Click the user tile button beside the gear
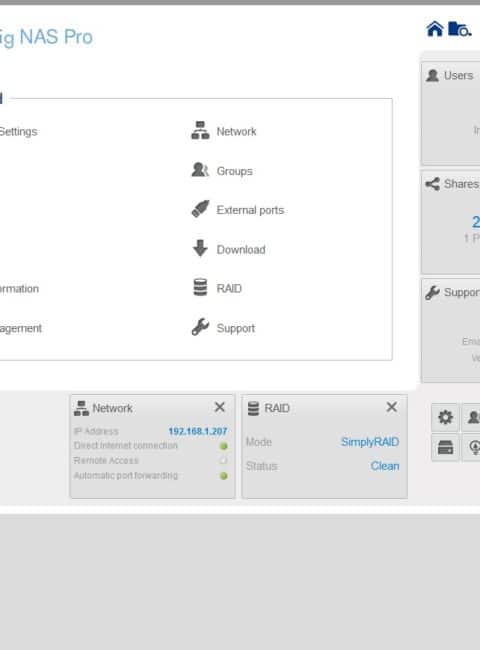Viewport: 480px width, 650px height. pos(471,417)
